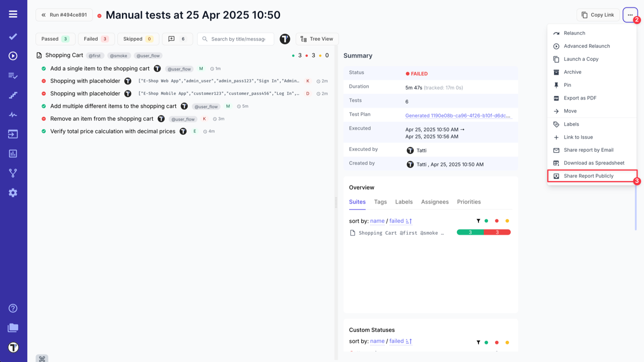
Task: Click the search by title input field
Action: click(x=235, y=39)
